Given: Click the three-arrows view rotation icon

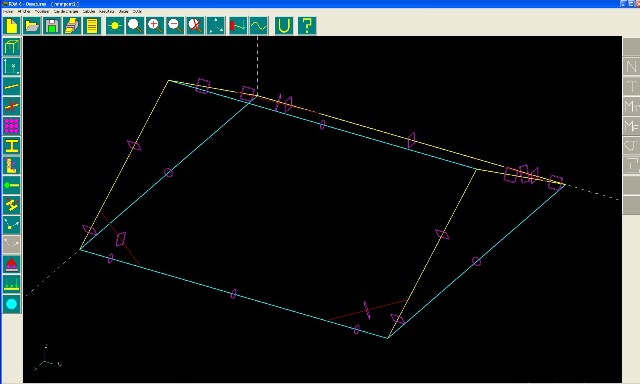Looking at the screenshot, I should coord(216,26).
